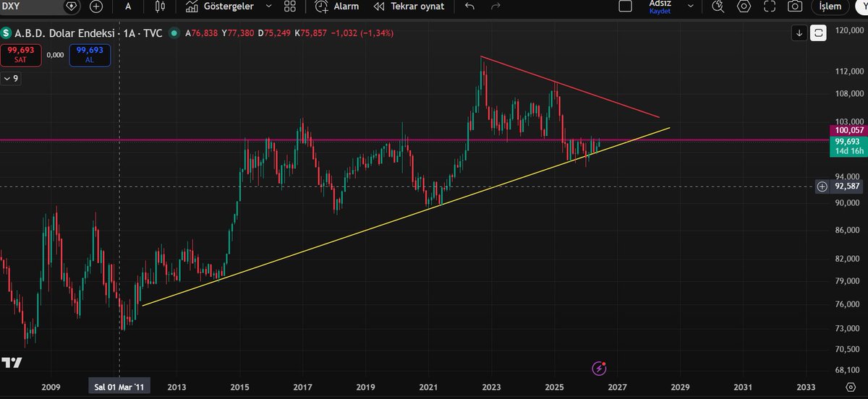Click the İşlem trade button

point(830,7)
